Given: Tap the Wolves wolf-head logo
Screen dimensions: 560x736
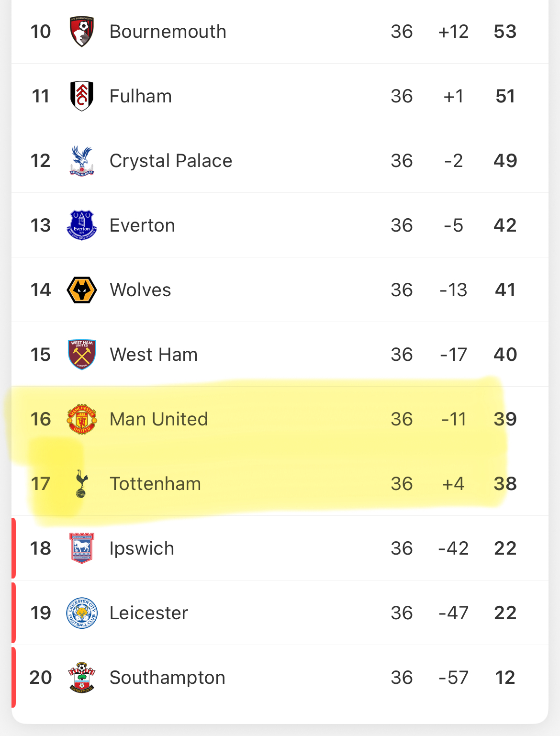Looking at the screenshot, I should [82, 290].
